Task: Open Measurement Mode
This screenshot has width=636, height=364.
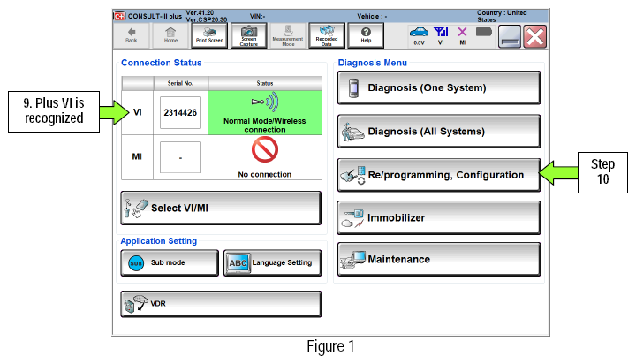Action: (288, 35)
